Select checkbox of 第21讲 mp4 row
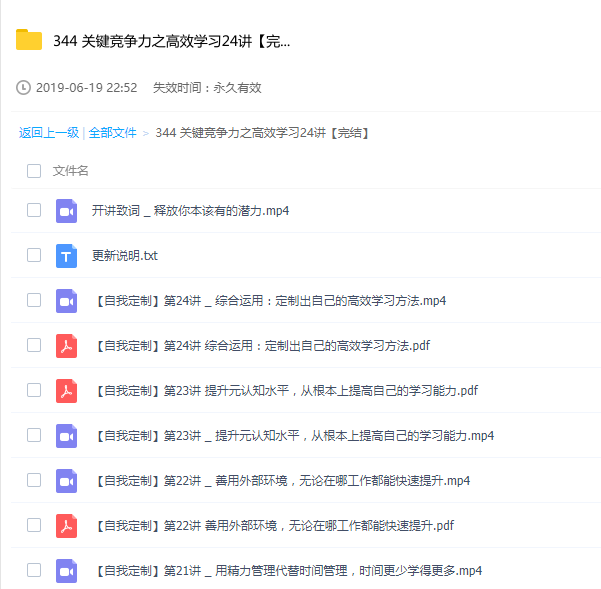This screenshot has width=601, height=589. coord(34,570)
